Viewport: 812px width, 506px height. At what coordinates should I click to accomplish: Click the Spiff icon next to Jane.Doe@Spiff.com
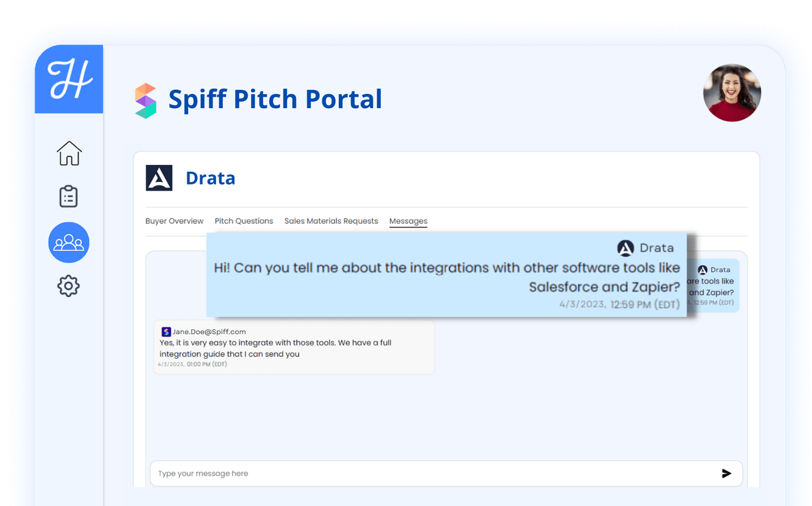click(x=166, y=331)
